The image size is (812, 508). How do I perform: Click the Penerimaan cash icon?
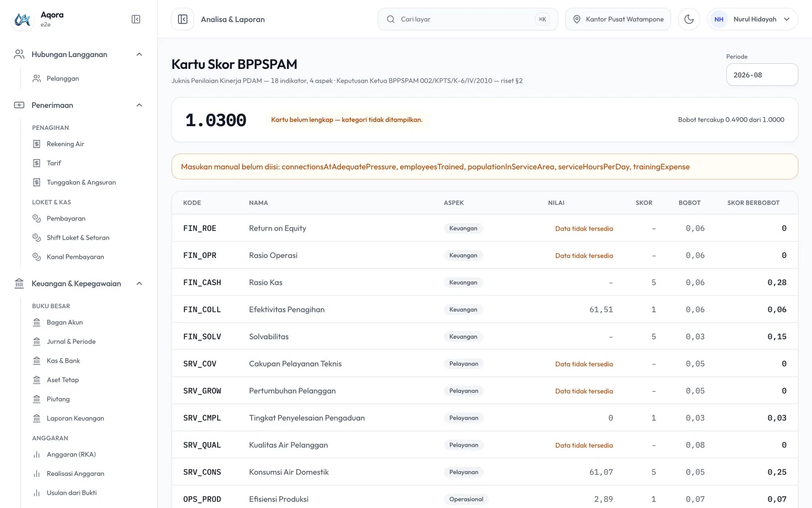click(x=19, y=105)
